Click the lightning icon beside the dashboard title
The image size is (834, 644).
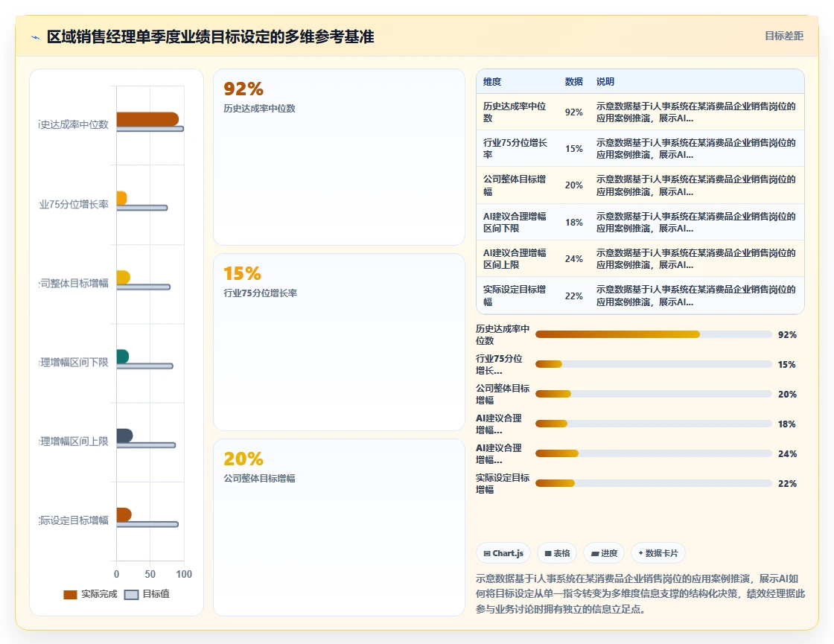(x=36, y=37)
